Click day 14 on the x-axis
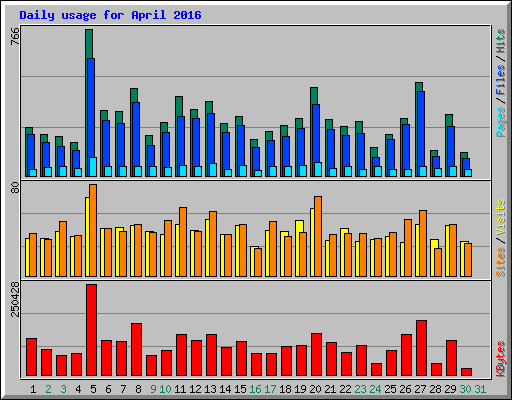This screenshot has width=512, height=400. (x=225, y=389)
